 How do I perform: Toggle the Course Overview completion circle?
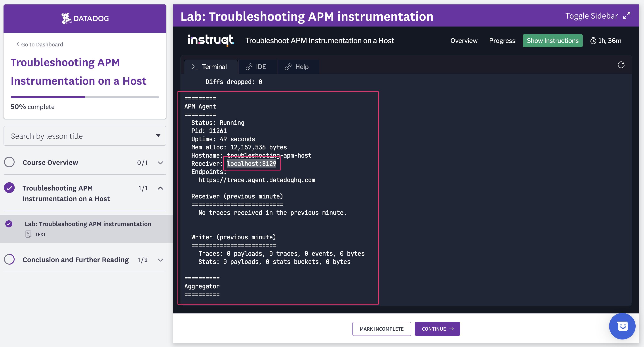click(9, 162)
